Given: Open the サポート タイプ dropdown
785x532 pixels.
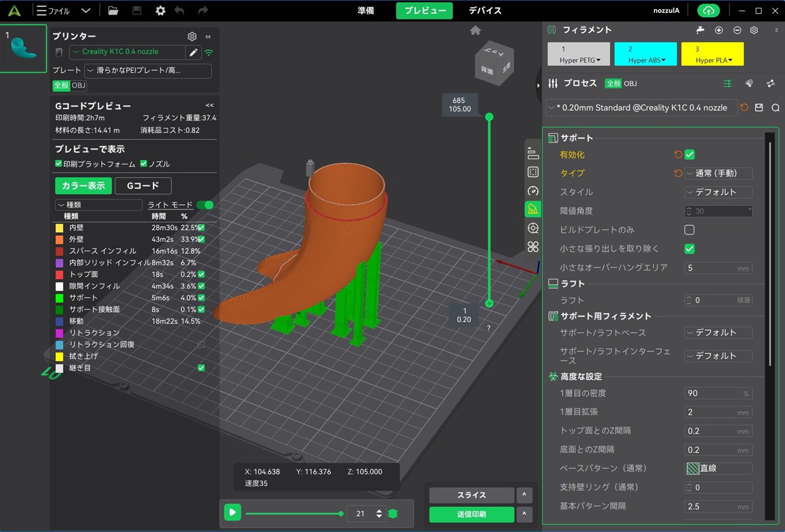Looking at the screenshot, I should click(x=719, y=173).
